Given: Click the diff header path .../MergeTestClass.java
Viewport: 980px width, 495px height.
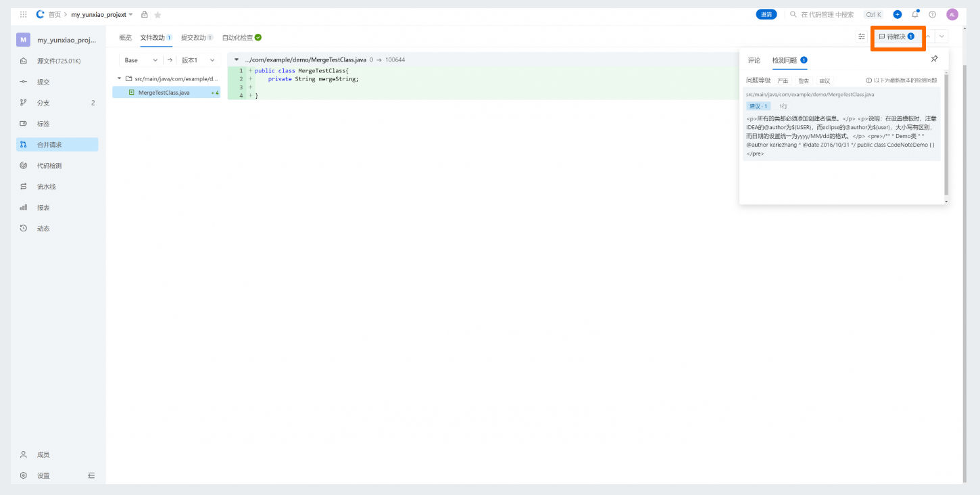Looking at the screenshot, I should pos(305,60).
